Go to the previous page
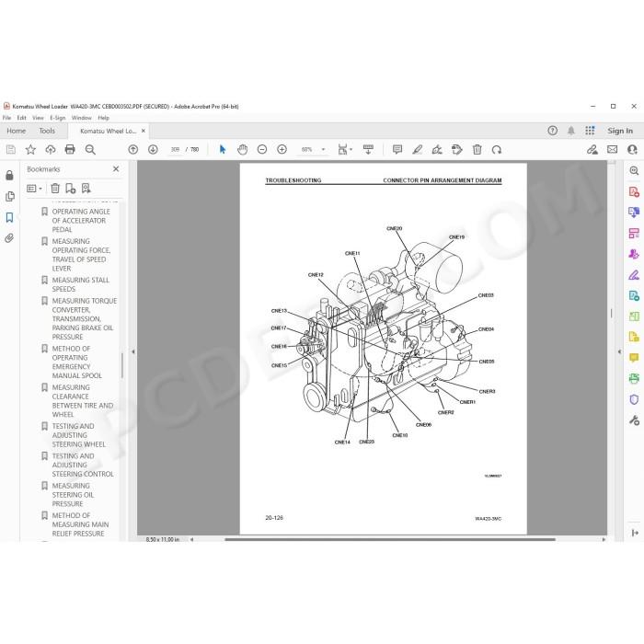 133,149
